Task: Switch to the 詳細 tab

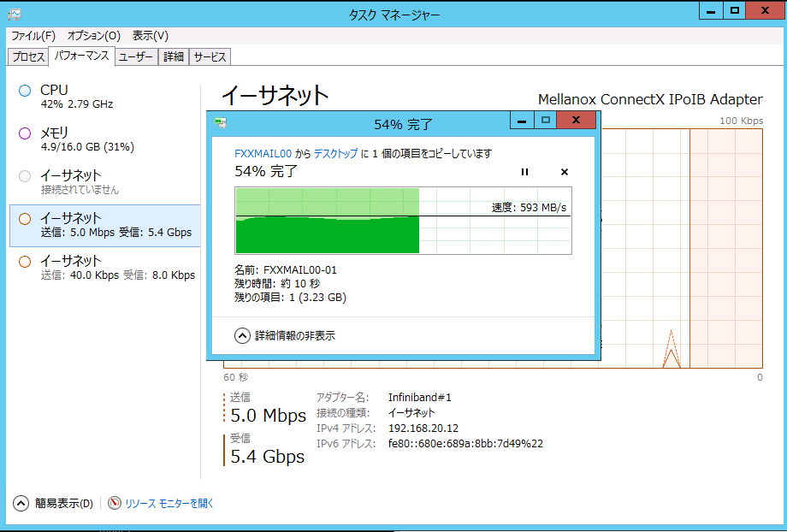Action: 174,56
